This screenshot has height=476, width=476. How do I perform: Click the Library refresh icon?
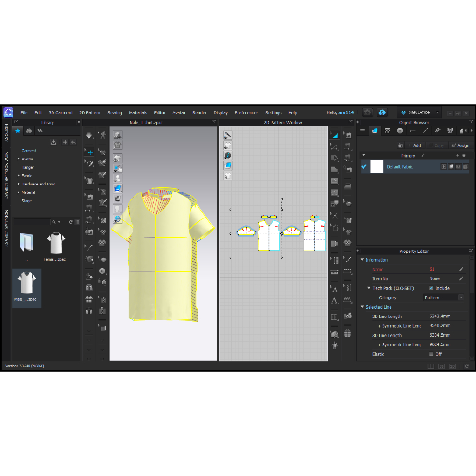click(x=71, y=222)
